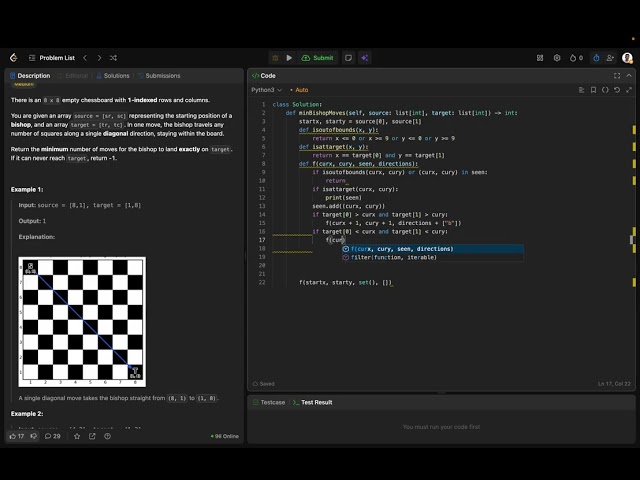The height and width of the screenshot is (480, 640).
Task: Submit the solution
Action: (318, 58)
